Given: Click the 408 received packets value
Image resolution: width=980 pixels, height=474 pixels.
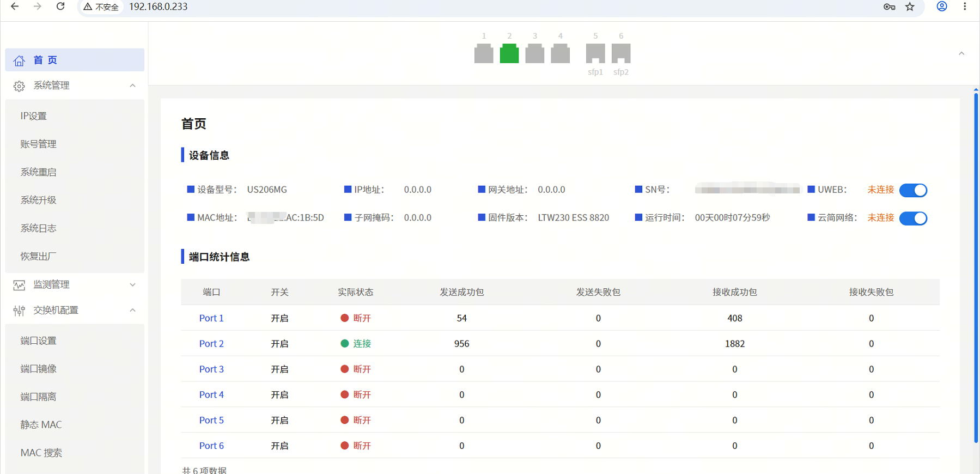Looking at the screenshot, I should click(x=735, y=318).
